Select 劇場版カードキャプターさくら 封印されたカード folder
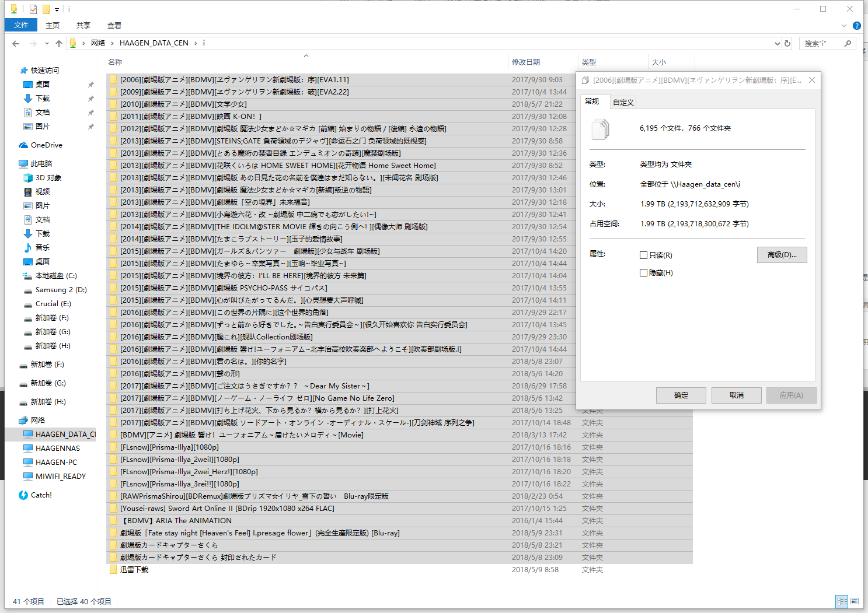The height and width of the screenshot is (613, 868). [198, 558]
